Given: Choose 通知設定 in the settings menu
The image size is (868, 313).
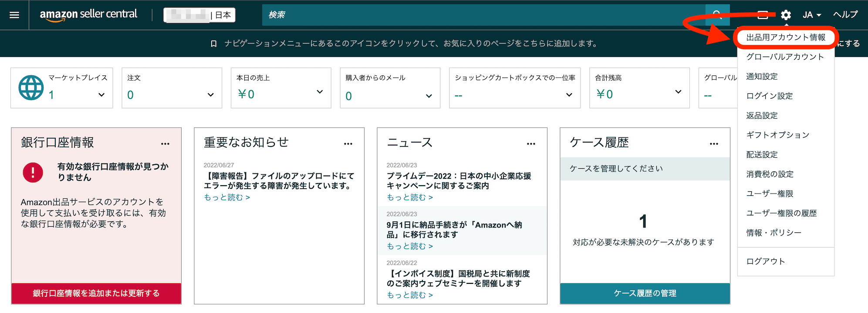Looking at the screenshot, I should pos(762,76).
